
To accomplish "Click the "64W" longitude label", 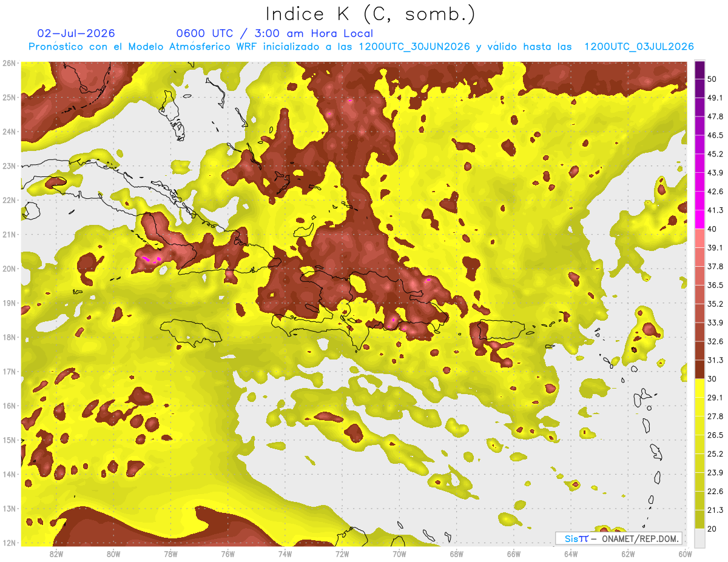I will click(x=571, y=554).
